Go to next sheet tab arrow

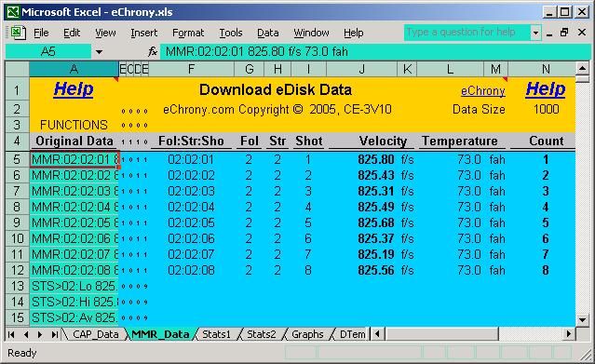click(x=40, y=334)
